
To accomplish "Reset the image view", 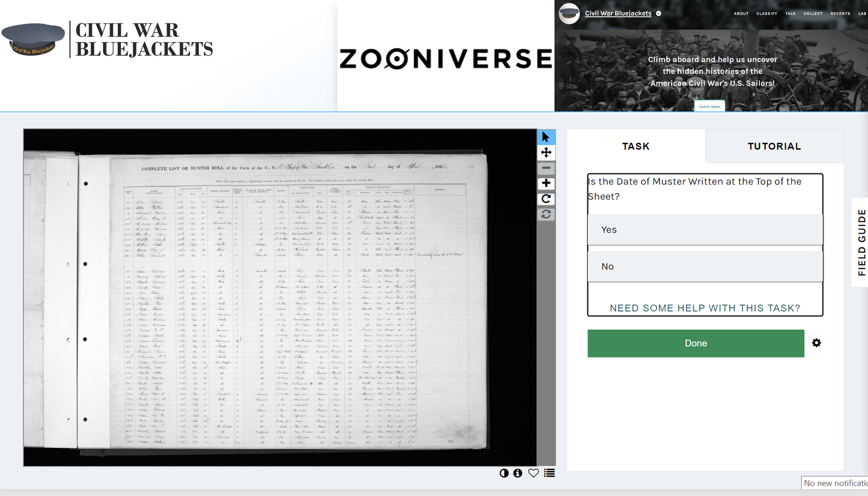I will coord(546,215).
